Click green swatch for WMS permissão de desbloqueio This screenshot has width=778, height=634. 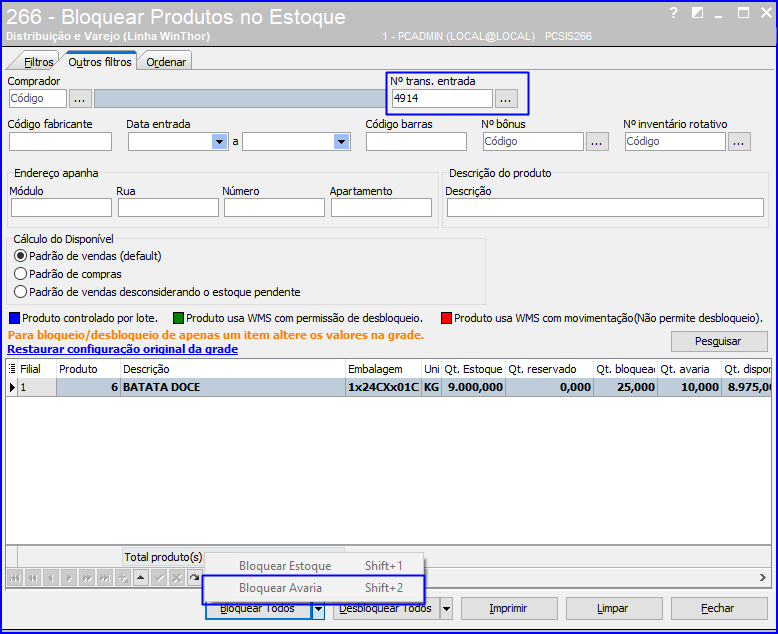[x=178, y=318]
